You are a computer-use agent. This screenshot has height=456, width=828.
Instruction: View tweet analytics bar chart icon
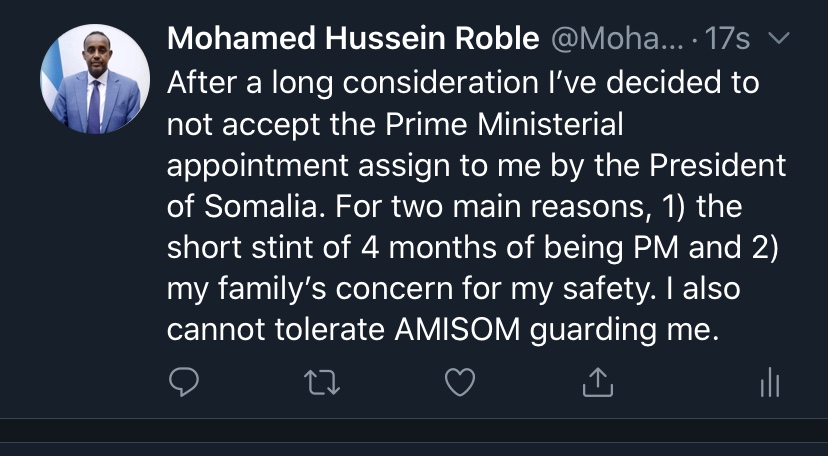point(770,382)
